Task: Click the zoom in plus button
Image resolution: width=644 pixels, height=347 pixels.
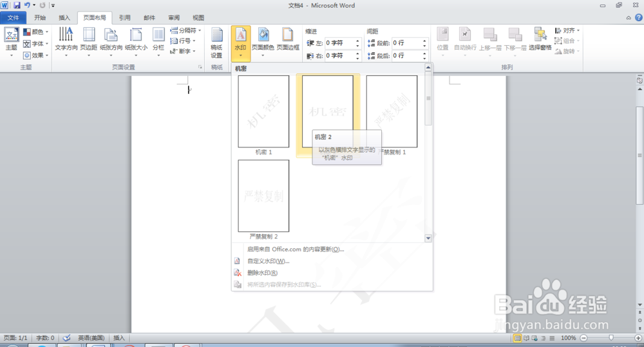Action: click(x=638, y=338)
